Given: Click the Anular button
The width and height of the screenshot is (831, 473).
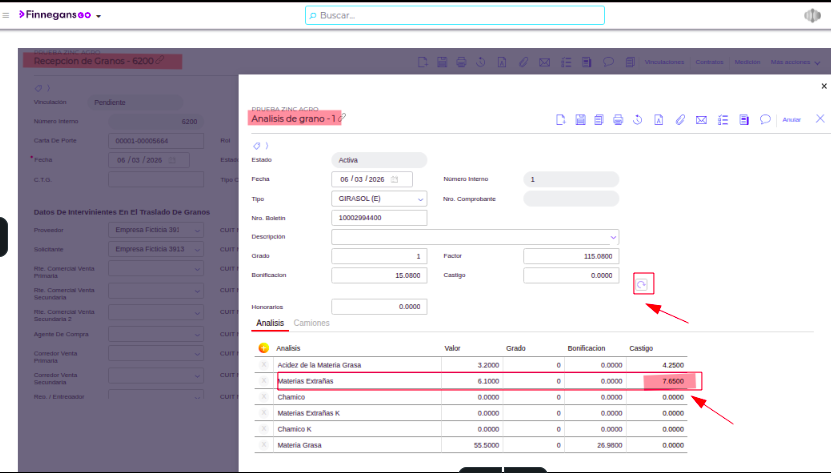Looking at the screenshot, I should [x=792, y=120].
